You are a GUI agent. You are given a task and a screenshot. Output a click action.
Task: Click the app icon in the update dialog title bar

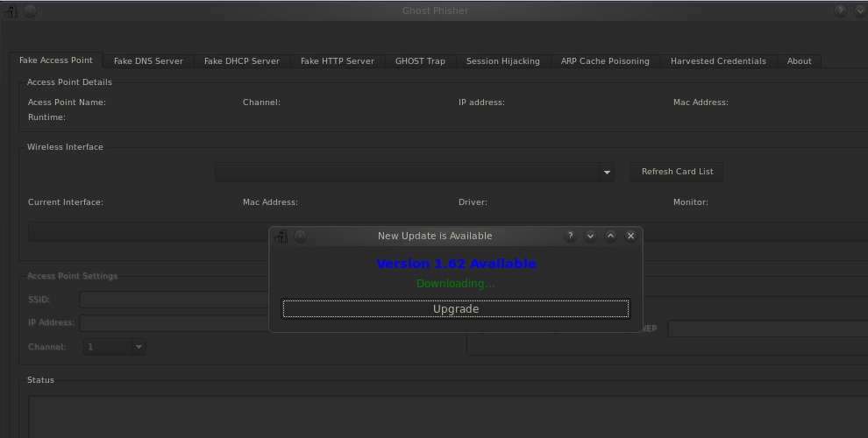281,237
